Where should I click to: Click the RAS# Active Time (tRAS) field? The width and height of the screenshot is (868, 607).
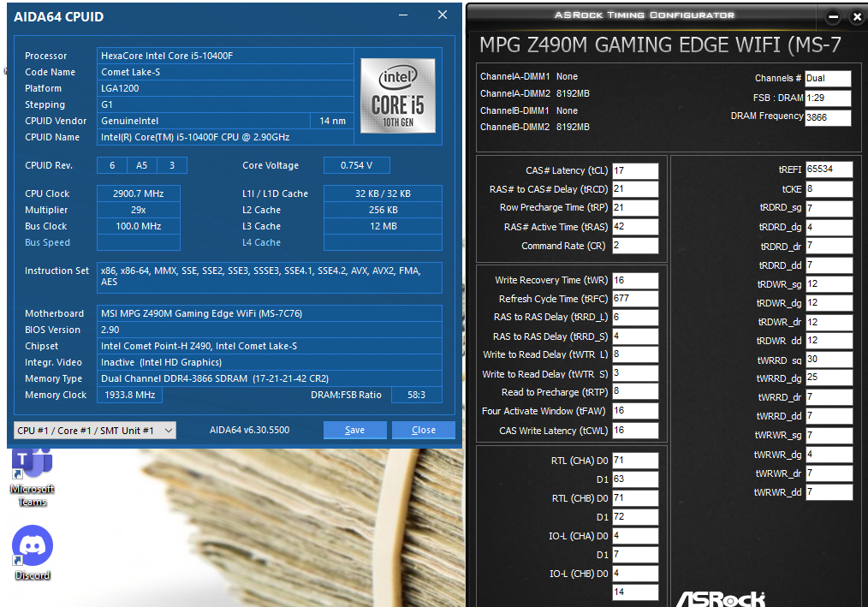[635, 227]
